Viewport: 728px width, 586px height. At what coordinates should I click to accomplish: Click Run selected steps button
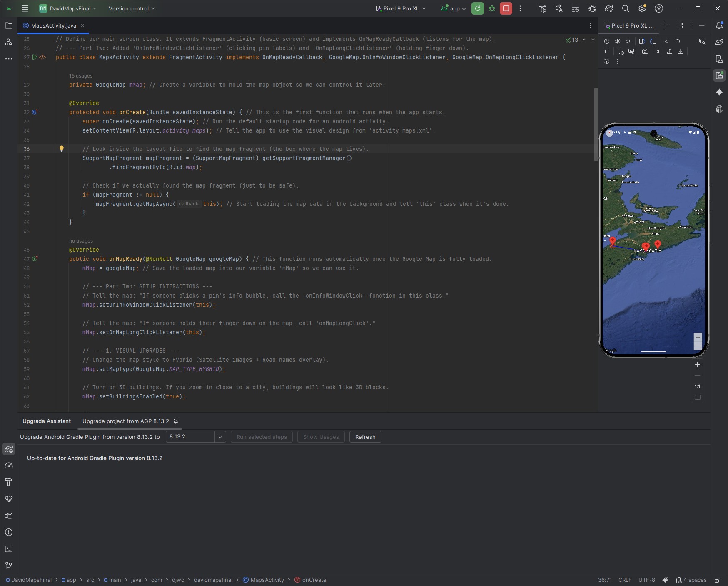tap(262, 437)
